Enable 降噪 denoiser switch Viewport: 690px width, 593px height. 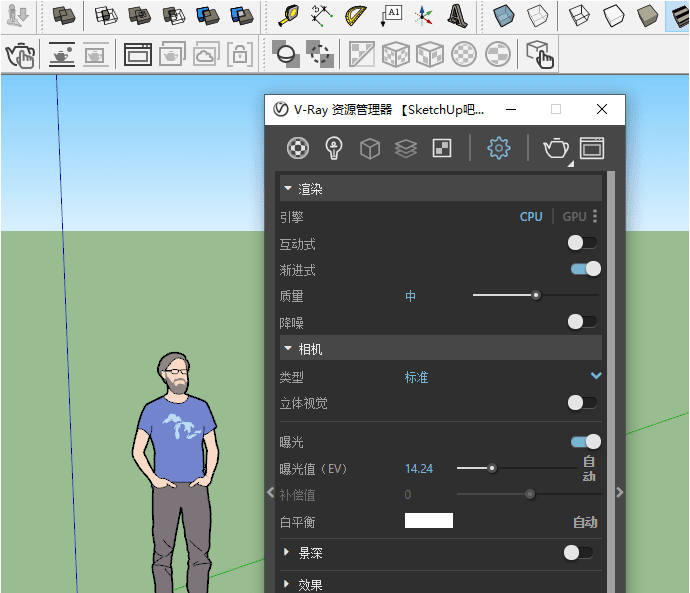[582, 322]
